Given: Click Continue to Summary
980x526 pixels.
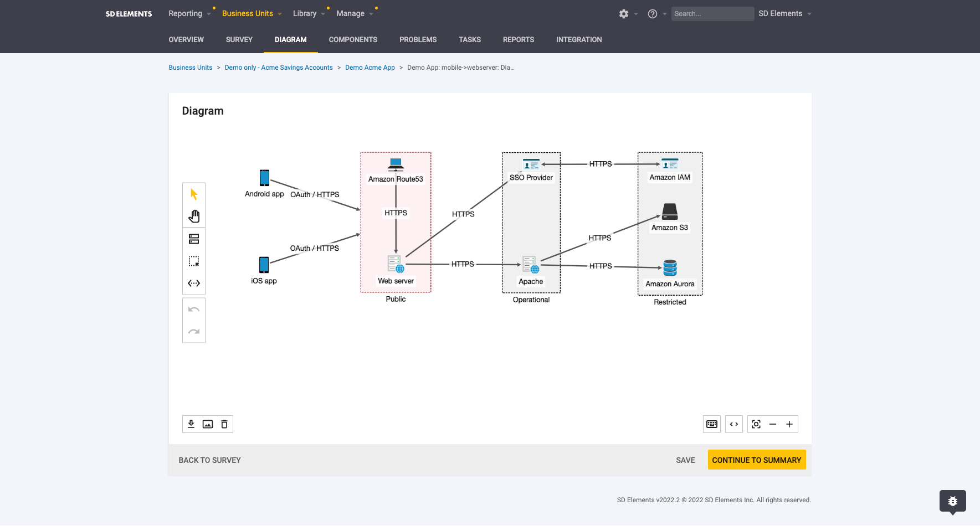Looking at the screenshot, I should pyautogui.click(x=757, y=460).
